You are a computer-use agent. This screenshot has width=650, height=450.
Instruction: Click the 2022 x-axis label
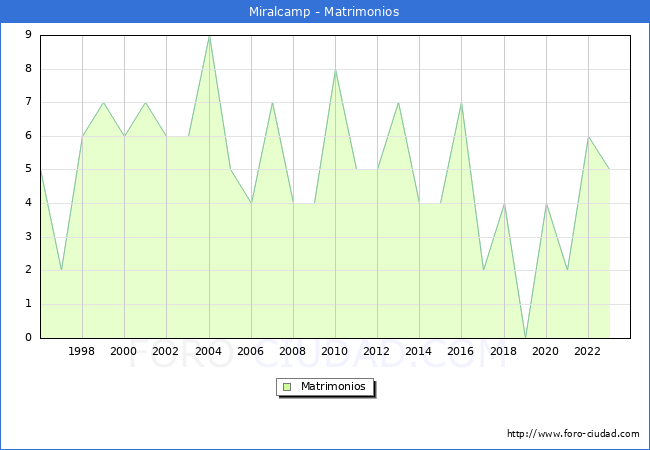(587, 351)
